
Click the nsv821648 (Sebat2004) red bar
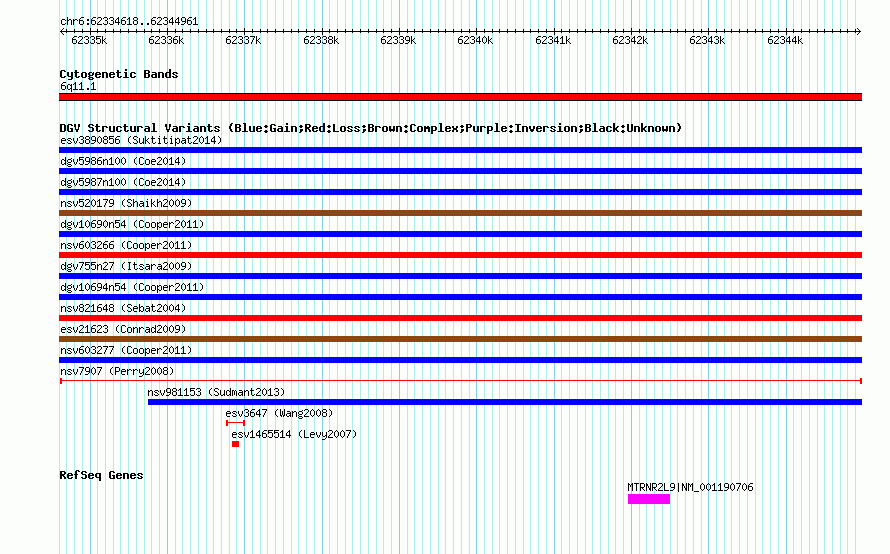tap(460, 318)
